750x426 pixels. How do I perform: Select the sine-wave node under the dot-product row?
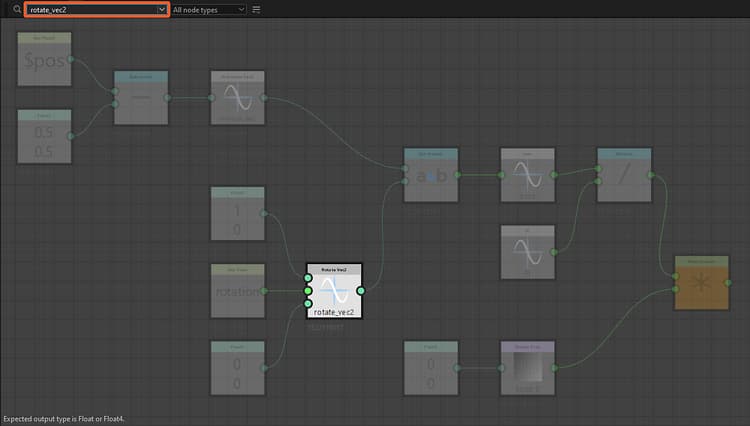tap(528, 252)
